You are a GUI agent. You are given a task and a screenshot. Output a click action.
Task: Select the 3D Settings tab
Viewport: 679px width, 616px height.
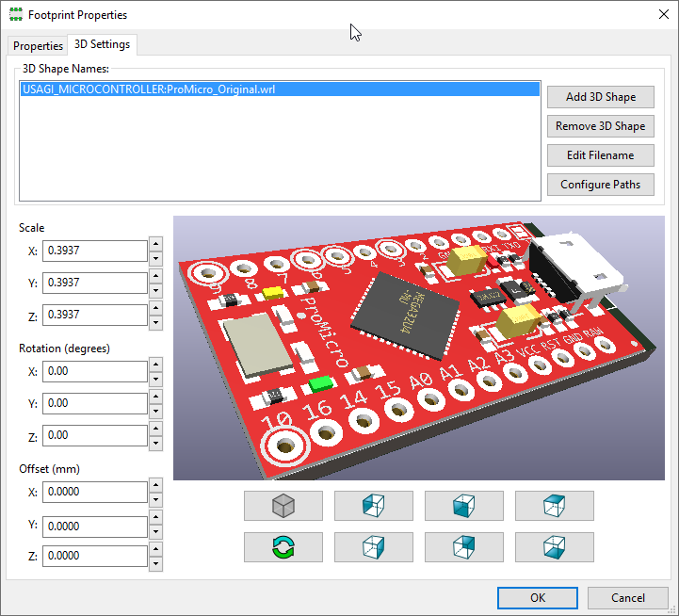pyautogui.click(x=103, y=44)
